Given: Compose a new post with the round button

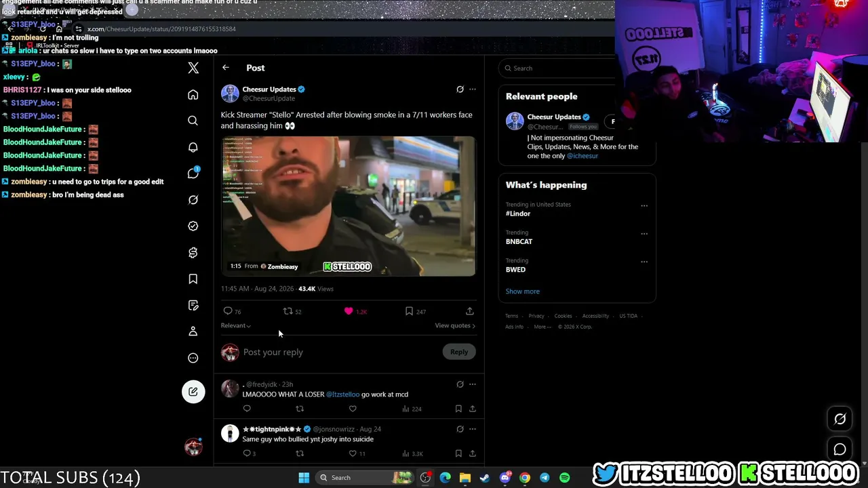Looking at the screenshot, I should tap(193, 392).
